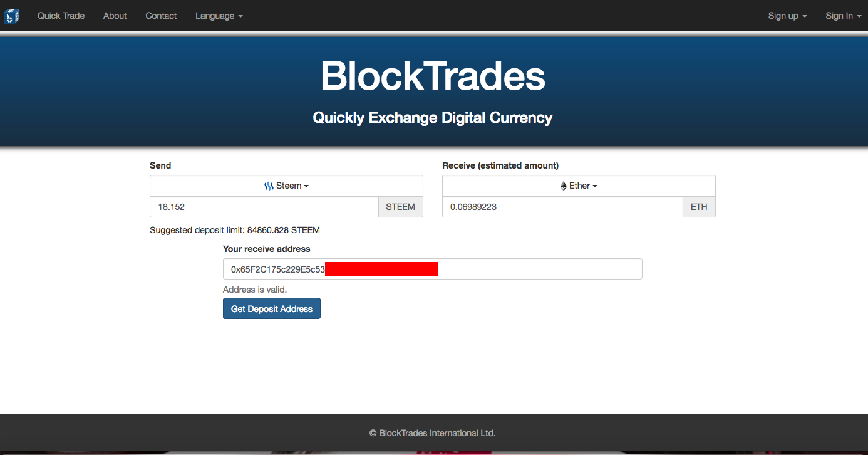Click the 'Send' field label
Viewport: 868px width, 455px height.
pyautogui.click(x=160, y=165)
